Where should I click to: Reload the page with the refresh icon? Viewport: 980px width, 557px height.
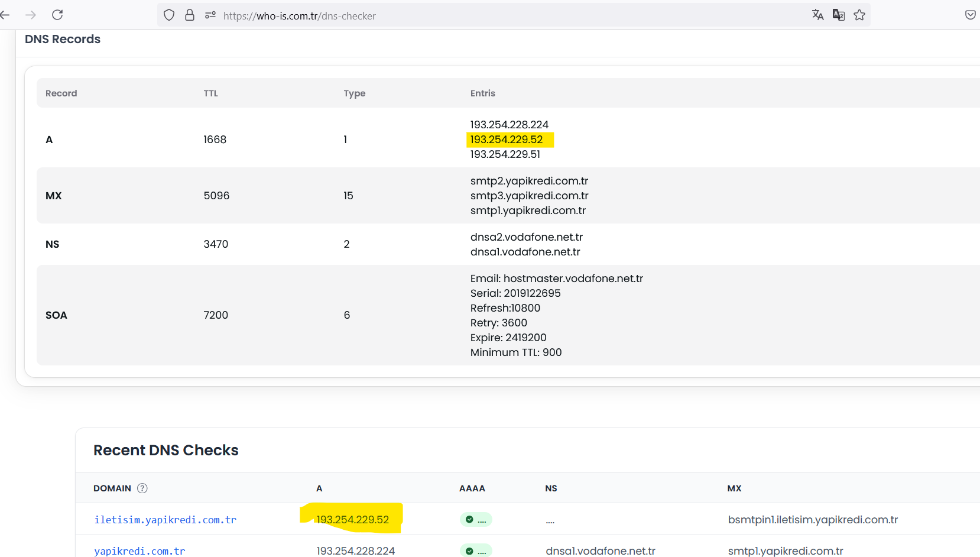pyautogui.click(x=57, y=15)
